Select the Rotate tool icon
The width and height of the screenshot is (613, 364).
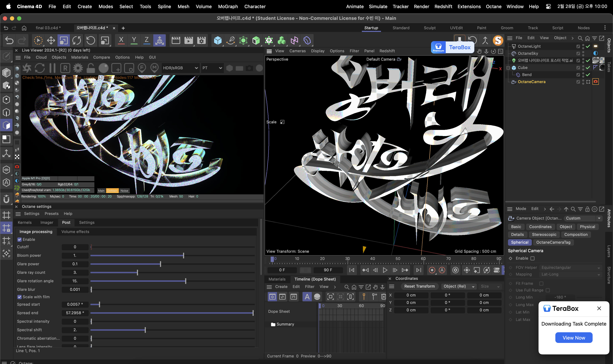[76, 40]
